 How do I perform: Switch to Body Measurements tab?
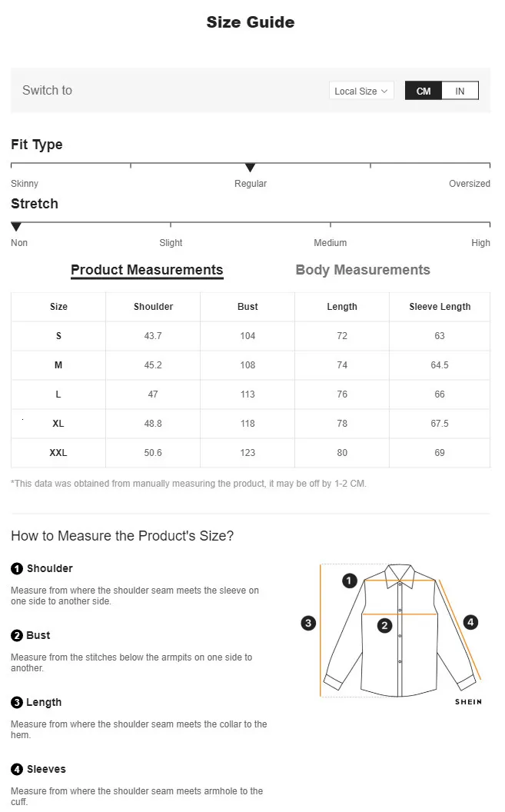363,270
